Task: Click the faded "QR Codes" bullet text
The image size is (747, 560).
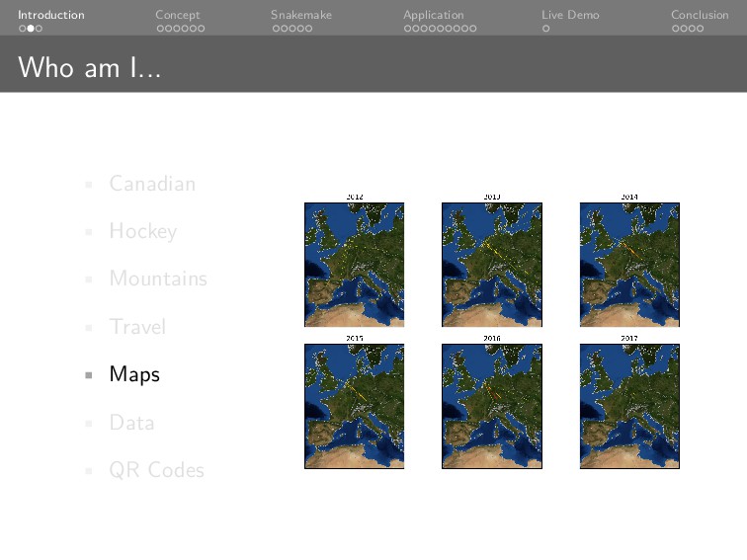Action: pyautogui.click(x=157, y=470)
